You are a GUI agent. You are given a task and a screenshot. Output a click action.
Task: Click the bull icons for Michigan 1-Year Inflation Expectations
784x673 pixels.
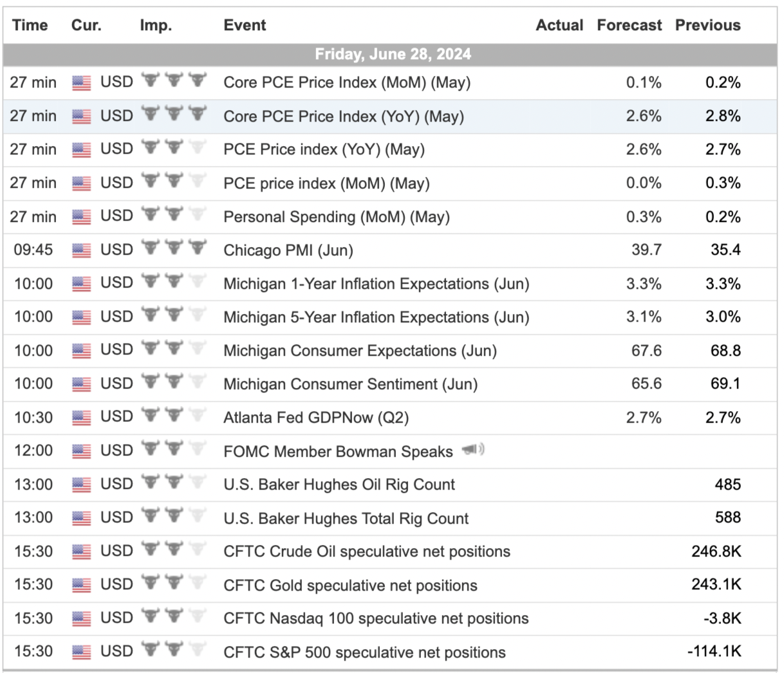tap(174, 281)
